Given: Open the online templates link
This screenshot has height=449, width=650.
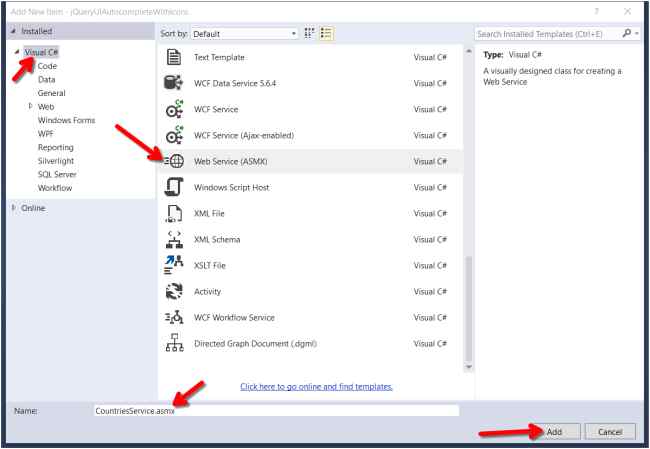Looking at the screenshot, I should (x=316, y=386).
